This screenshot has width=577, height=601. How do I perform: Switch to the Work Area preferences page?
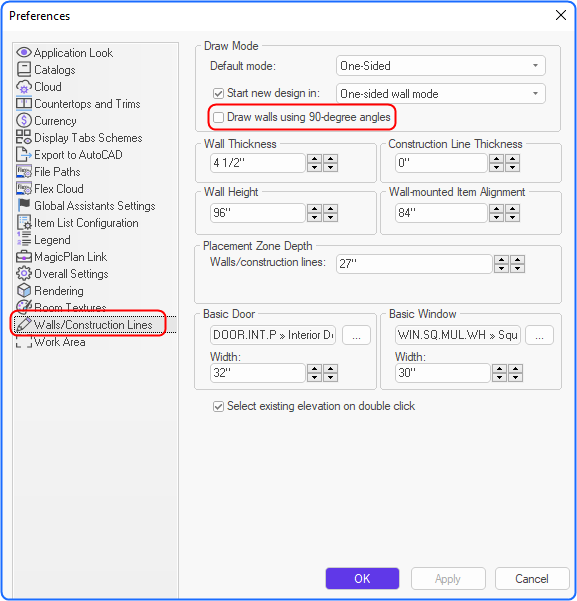click(60, 342)
